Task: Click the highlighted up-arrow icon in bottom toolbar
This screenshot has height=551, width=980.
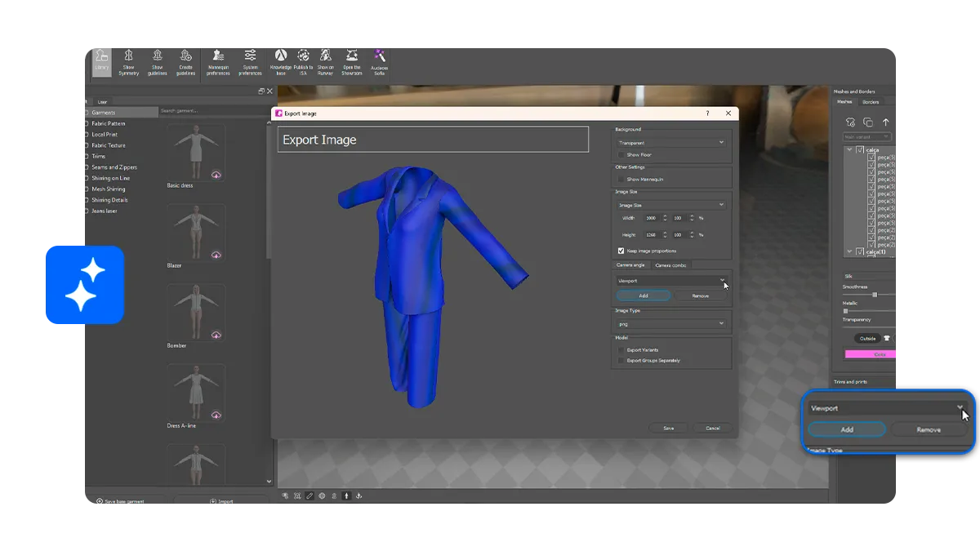Action: click(x=346, y=495)
